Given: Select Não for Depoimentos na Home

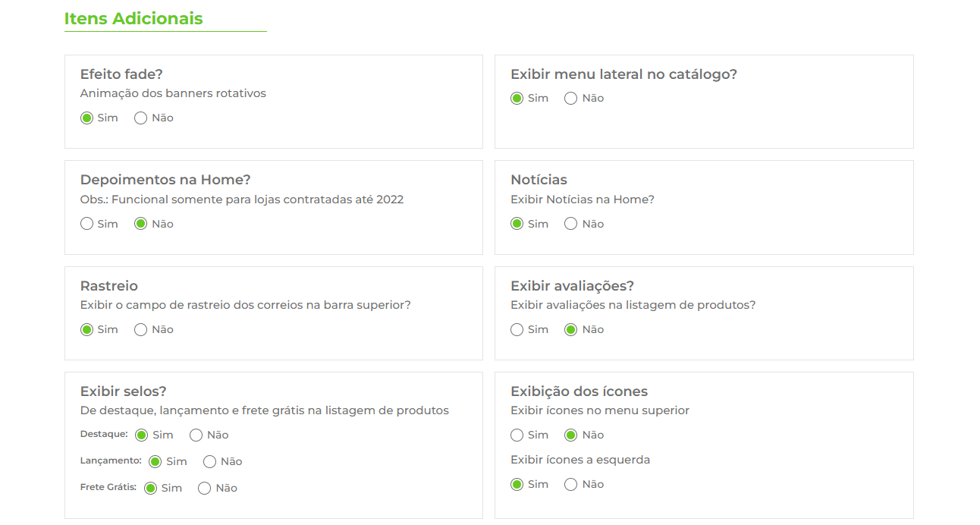Looking at the screenshot, I should click(140, 224).
